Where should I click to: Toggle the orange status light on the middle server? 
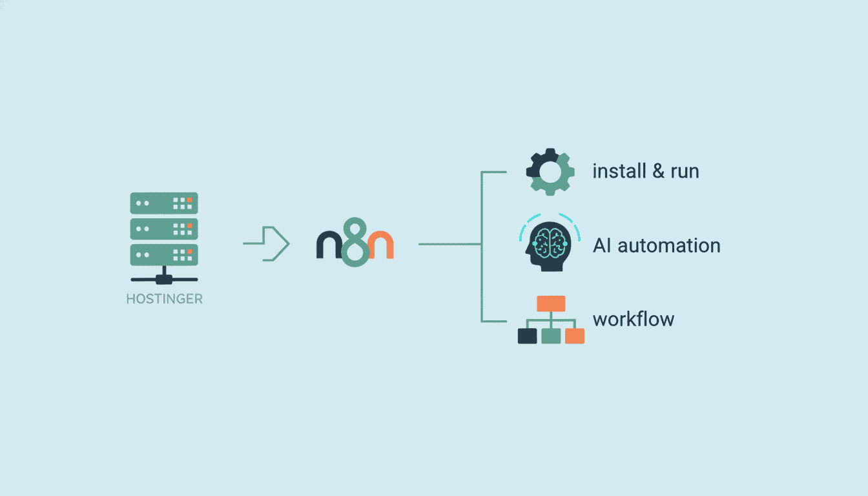pyautogui.click(x=189, y=225)
